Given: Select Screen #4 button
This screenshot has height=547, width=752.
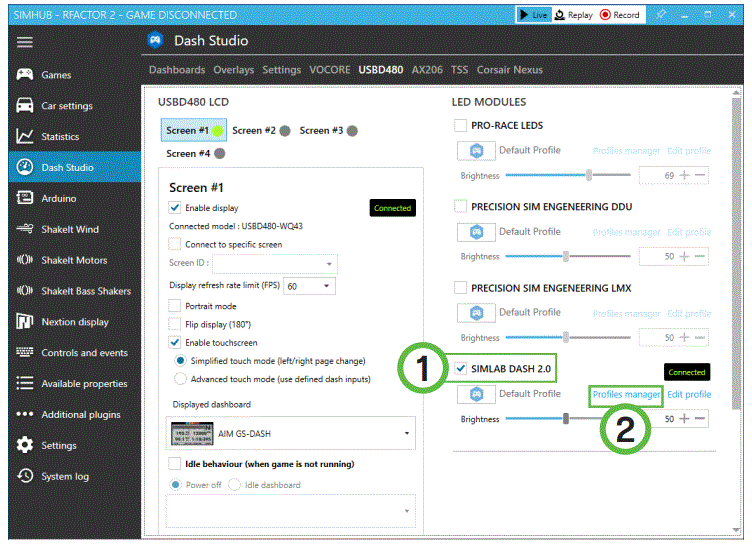Looking at the screenshot, I should tap(195, 153).
